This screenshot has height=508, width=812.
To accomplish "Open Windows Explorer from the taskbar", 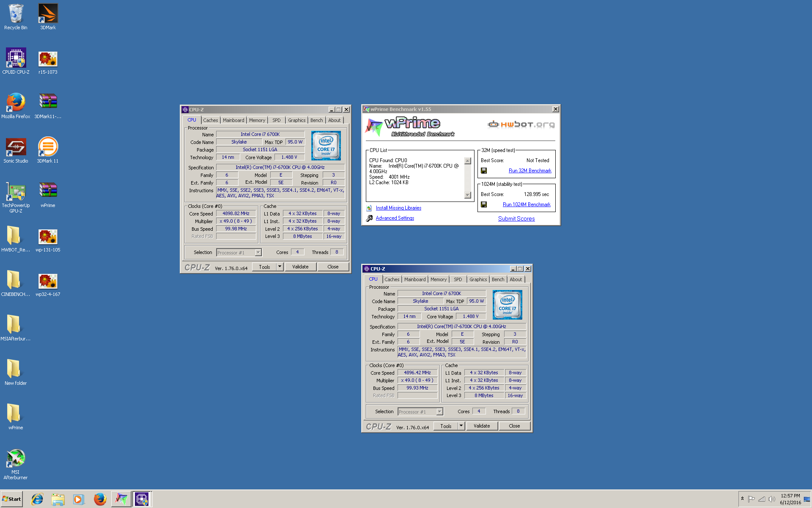I will click(58, 499).
